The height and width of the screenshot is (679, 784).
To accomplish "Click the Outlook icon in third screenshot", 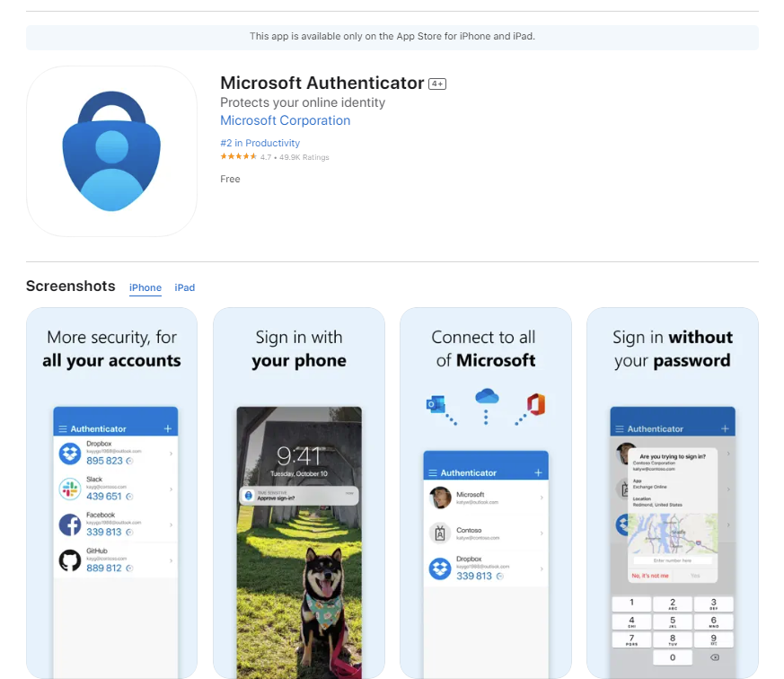I will coord(436,405).
